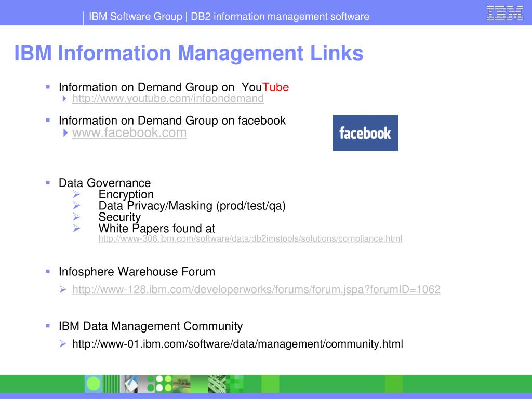Click triangle bullet before www.facebook.com
This screenshot has height=399, width=532.
click(x=65, y=132)
